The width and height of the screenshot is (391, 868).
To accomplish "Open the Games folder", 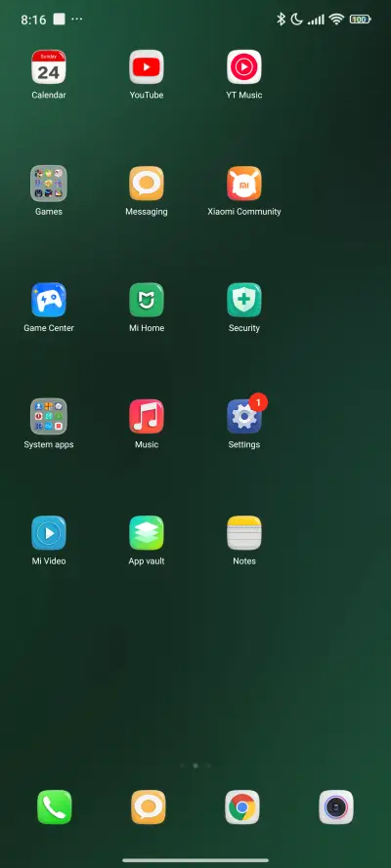I will (x=49, y=184).
